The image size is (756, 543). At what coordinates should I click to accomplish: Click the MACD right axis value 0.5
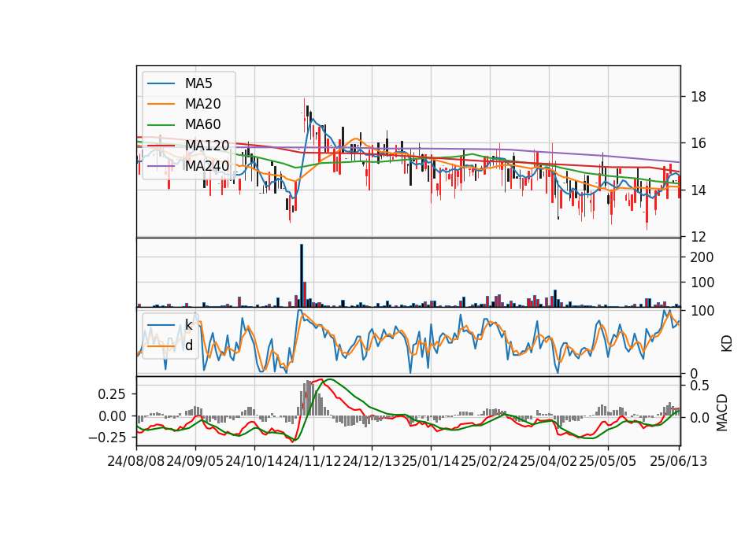[x=699, y=386]
